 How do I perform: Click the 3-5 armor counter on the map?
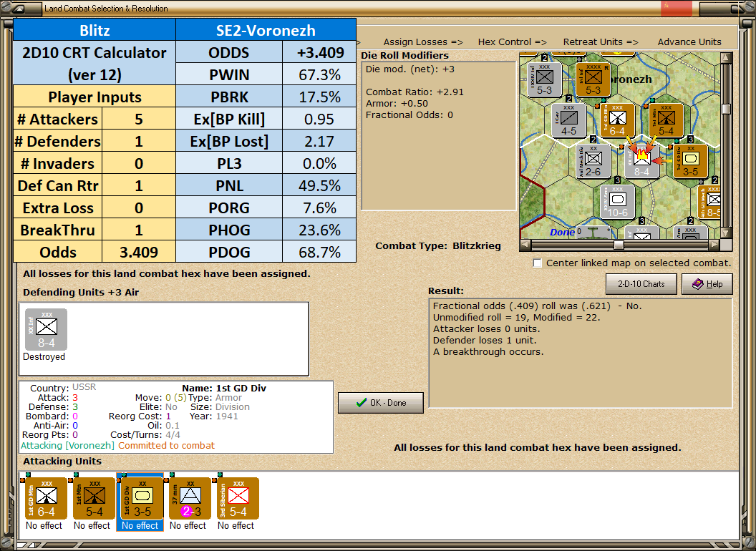tap(690, 161)
